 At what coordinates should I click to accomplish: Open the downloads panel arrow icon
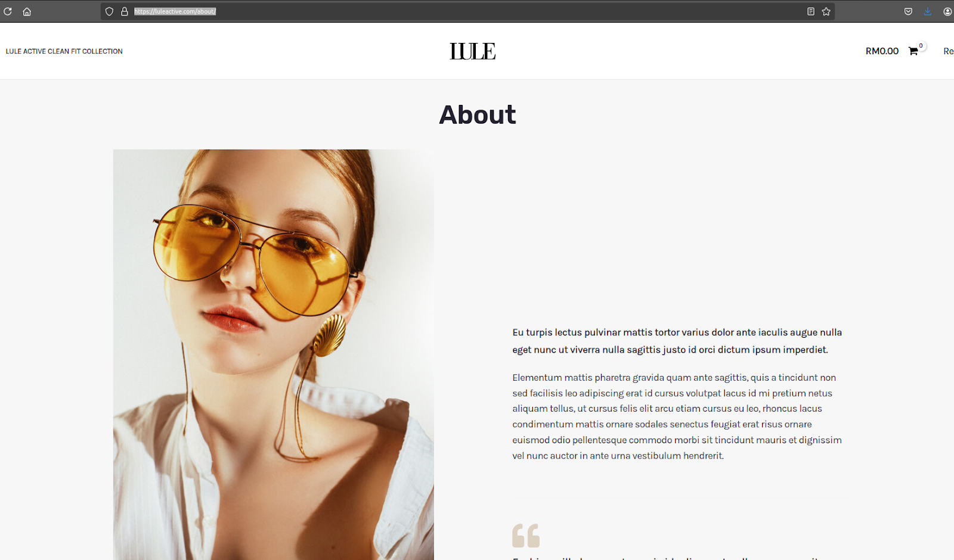[x=928, y=11]
